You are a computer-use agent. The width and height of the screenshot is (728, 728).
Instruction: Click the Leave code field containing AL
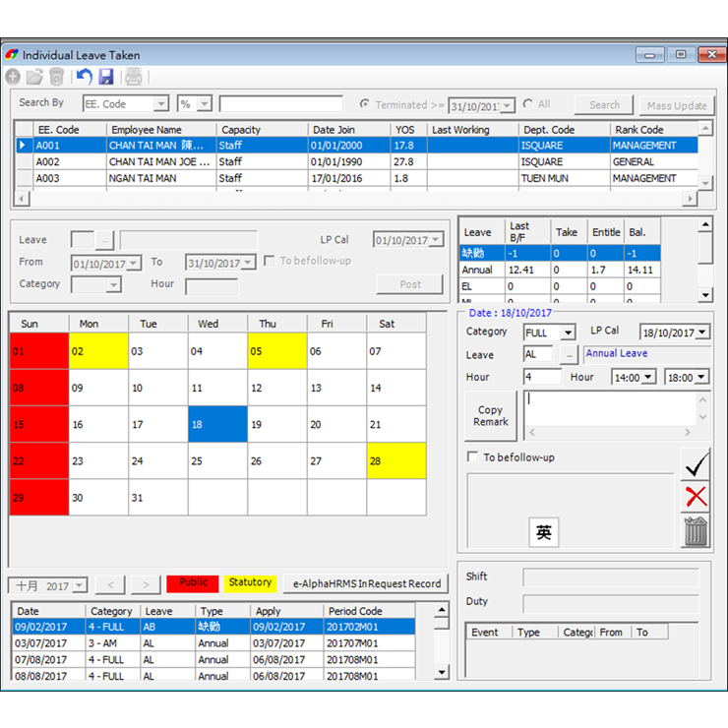tap(538, 355)
